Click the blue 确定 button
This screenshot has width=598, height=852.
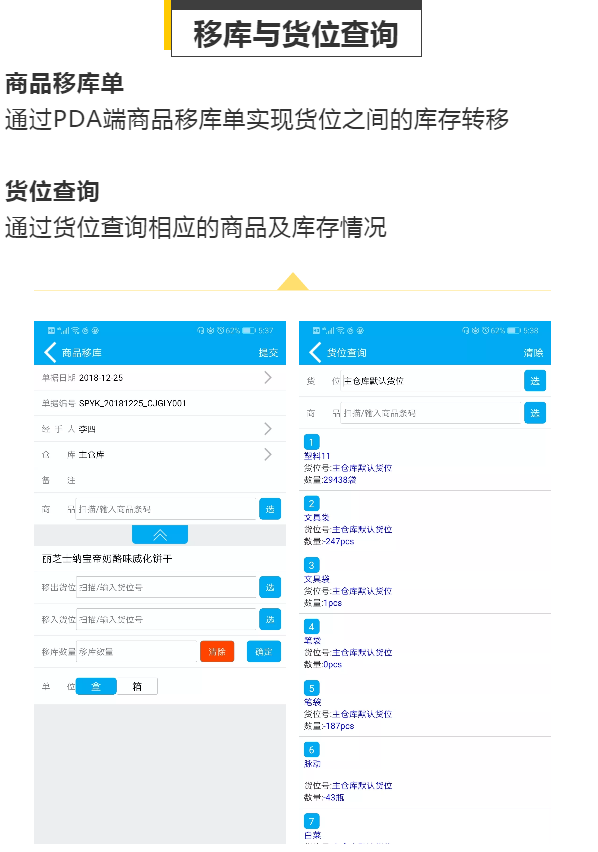(264, 651)
